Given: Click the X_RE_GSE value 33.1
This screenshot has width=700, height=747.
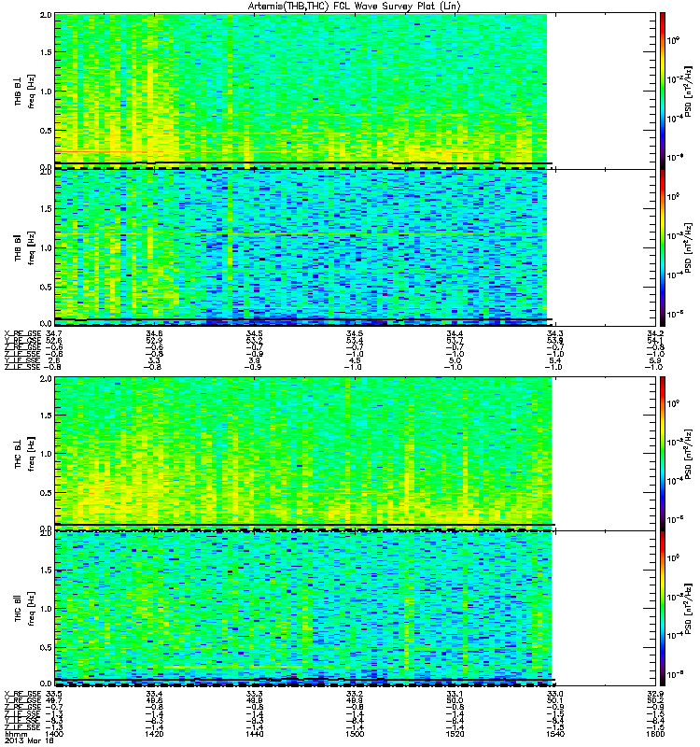Looking at the screenshot, I should point(455,694).
